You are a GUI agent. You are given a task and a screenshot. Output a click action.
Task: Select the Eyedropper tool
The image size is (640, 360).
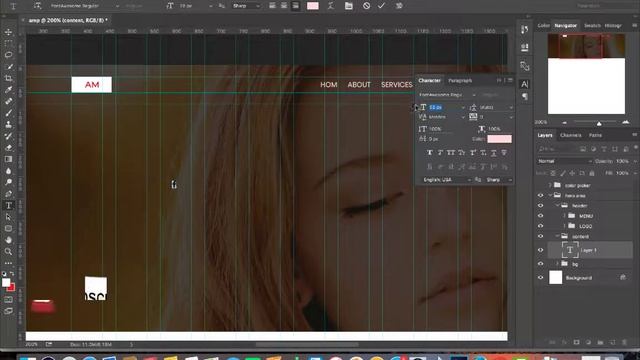coord(8,89)
